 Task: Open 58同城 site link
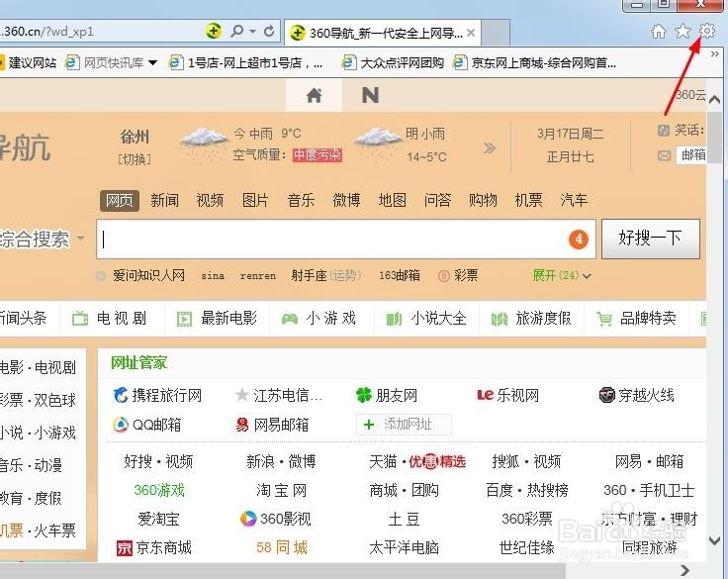(282, 548)
